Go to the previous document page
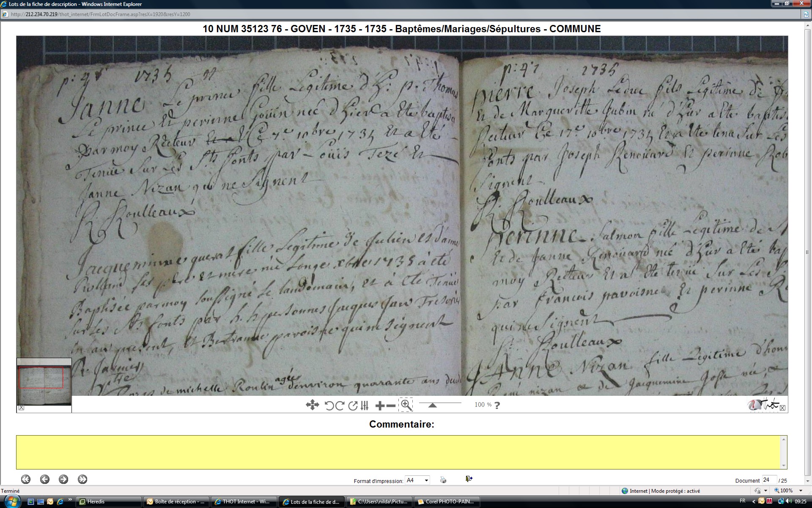The image size is (812, 508). [45, 479]
